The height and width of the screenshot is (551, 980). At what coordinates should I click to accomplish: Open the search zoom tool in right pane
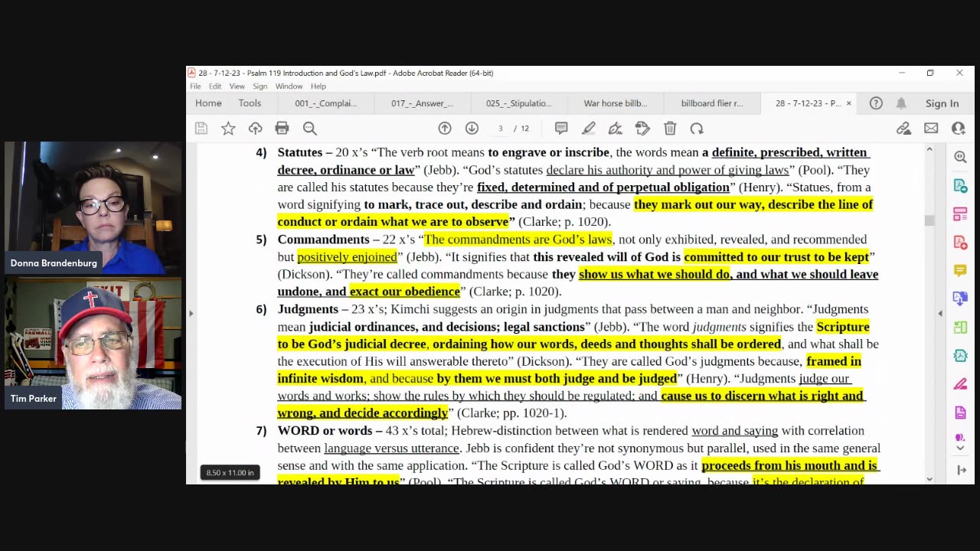click(960, 157)
